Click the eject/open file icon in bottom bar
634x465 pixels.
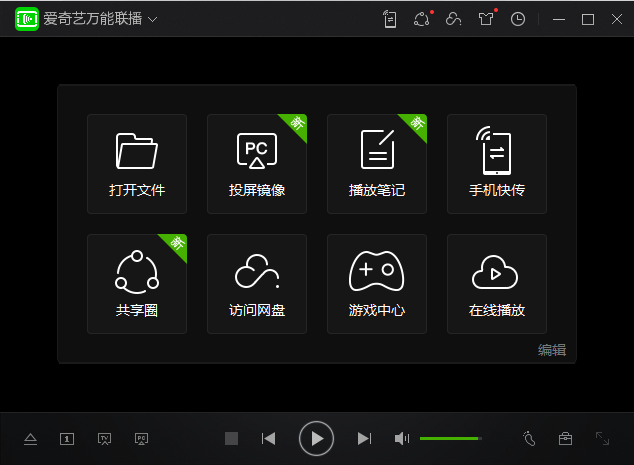click(x=30, y=439)
